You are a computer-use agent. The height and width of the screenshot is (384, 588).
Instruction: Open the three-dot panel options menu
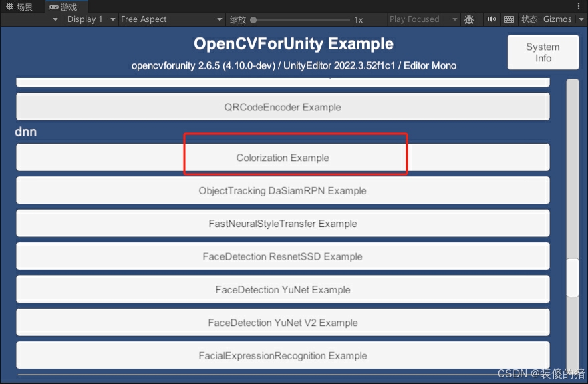coord(579,6)
